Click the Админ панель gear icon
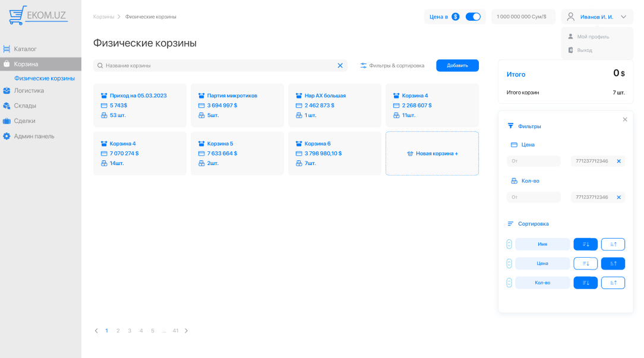This screenshot has width=644, height=358. click(7, 137)
